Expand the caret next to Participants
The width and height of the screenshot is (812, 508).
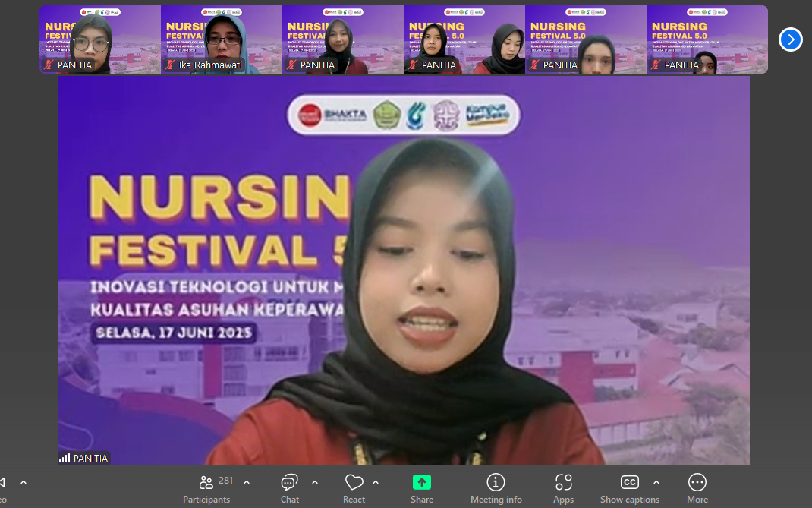coord(247,482)
